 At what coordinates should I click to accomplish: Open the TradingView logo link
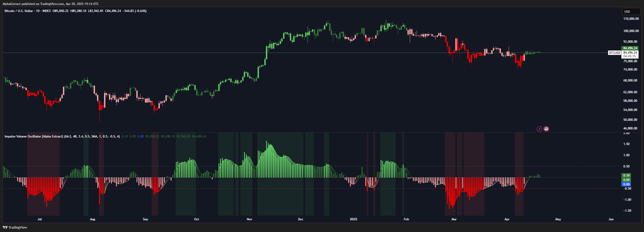point(15,227)
